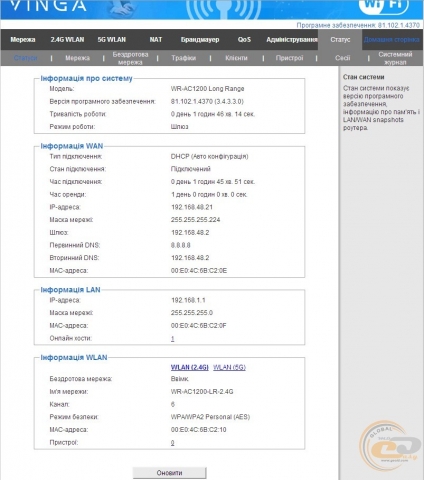Select the QoS menu tab

[244, 40]
